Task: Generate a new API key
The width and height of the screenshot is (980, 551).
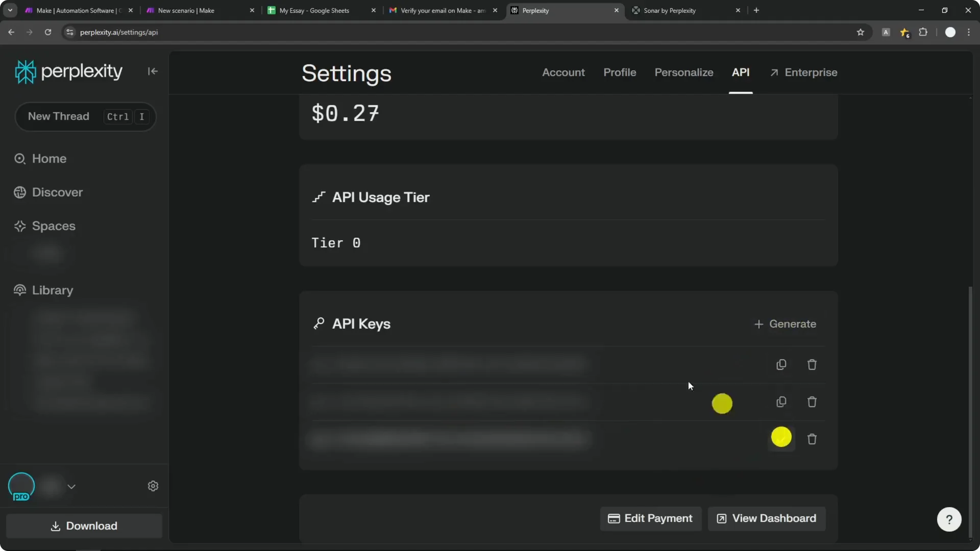Action: click(x=786, y=323)
